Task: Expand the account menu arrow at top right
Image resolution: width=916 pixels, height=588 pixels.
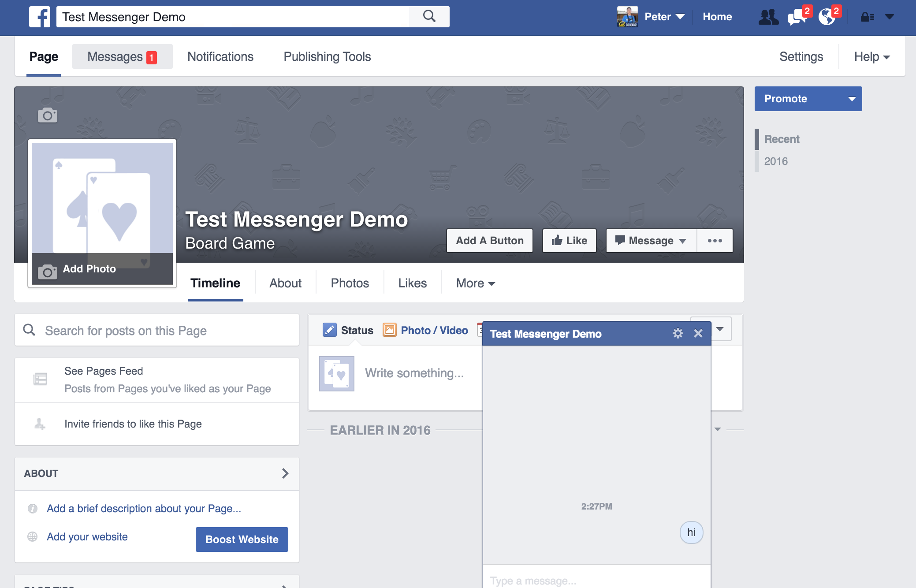Action: click(890, 17)
